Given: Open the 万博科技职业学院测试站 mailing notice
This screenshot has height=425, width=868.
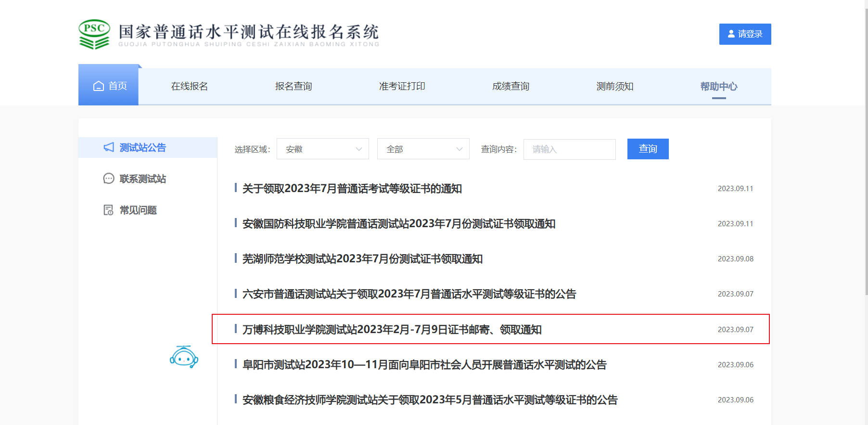Looking at the screenshot, I should click(x=392, y=329).
